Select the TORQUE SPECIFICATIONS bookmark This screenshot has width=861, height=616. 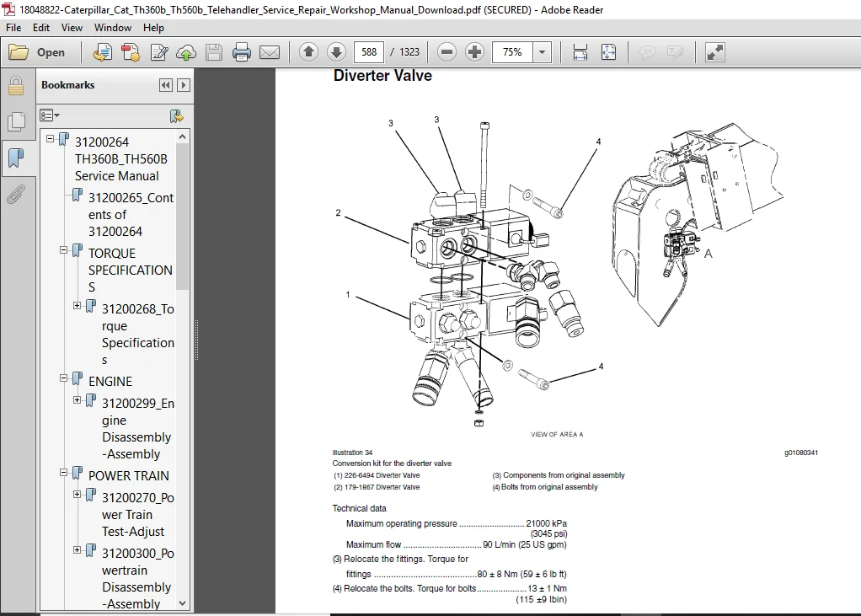pos(130,270)
